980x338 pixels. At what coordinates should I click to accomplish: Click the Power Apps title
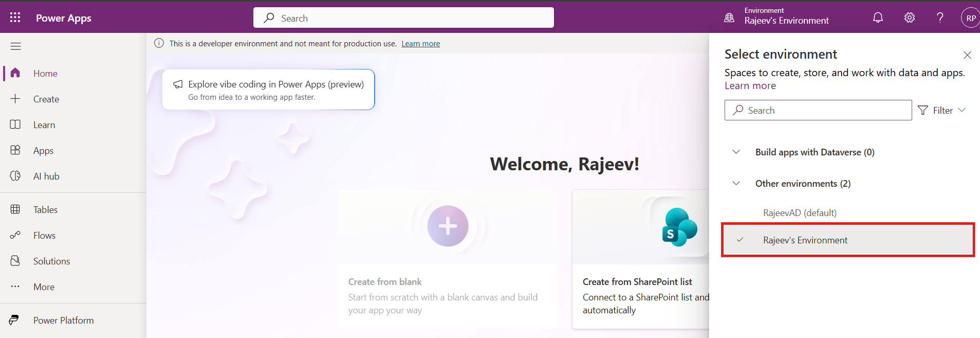point(64,18)
